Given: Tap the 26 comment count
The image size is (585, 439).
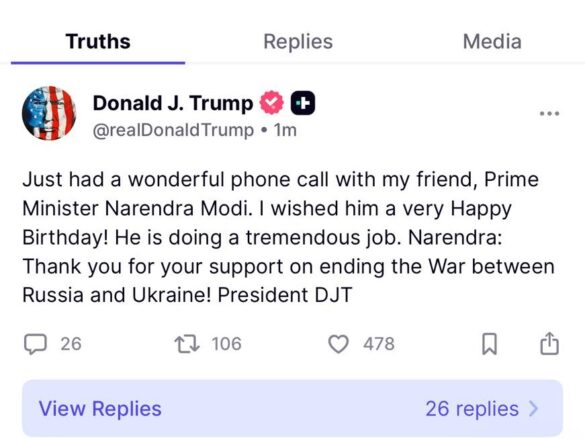Looking at the screenshot, I should (x=71, y=344).
